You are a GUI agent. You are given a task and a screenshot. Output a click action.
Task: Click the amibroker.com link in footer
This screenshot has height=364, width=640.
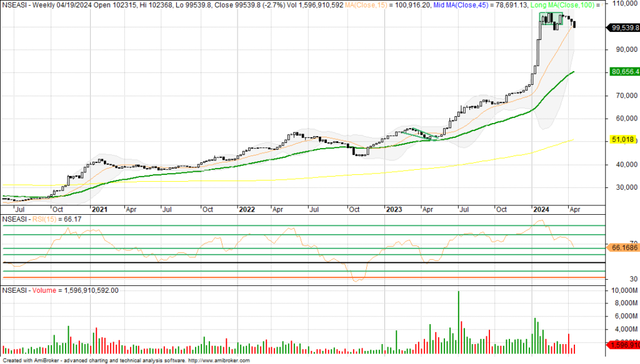[219, 361]
